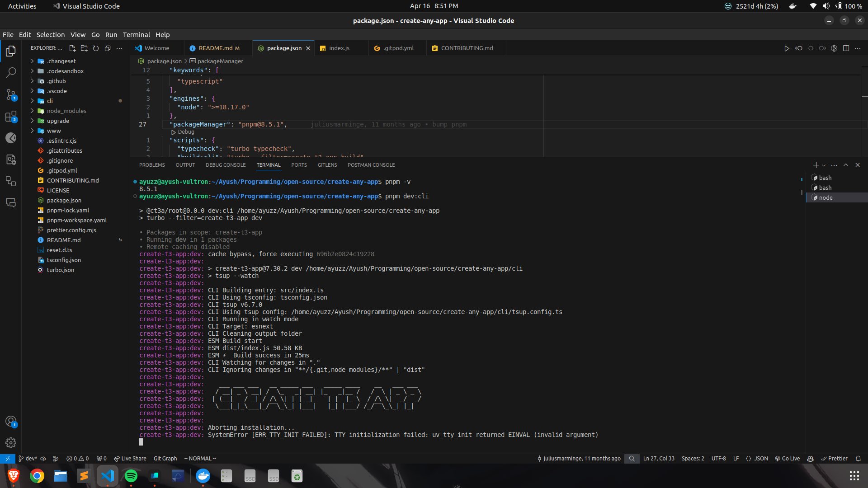Collapse all folders in Explorer
This screenshot has width=868, height=488.
coord(108,48)
